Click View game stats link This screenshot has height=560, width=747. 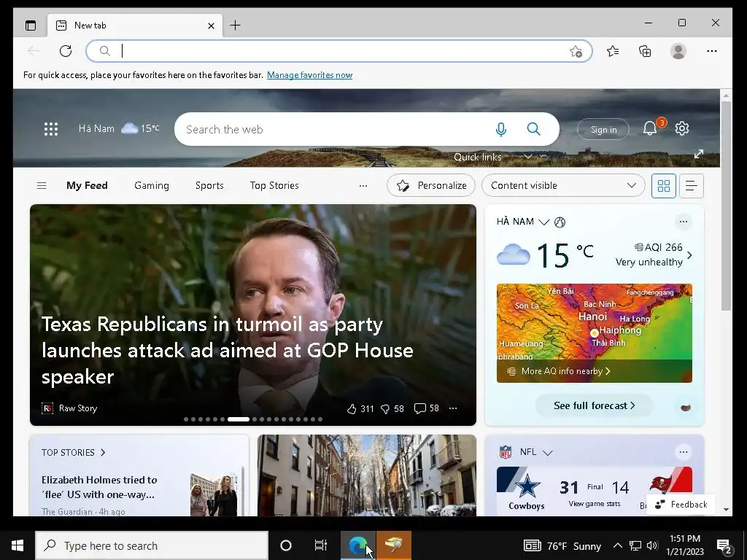[594, 503]
